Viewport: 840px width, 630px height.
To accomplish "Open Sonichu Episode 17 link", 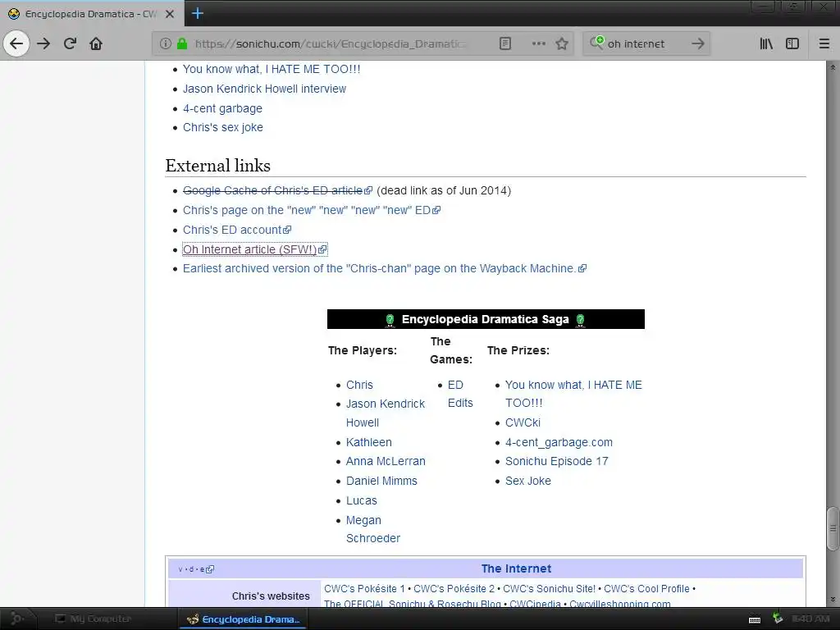I will (x=557, y=461).
